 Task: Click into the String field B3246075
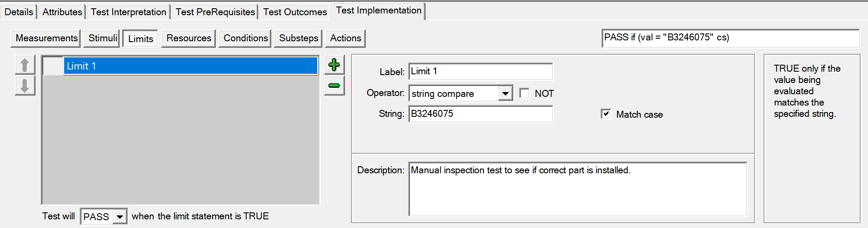point(481,114)
